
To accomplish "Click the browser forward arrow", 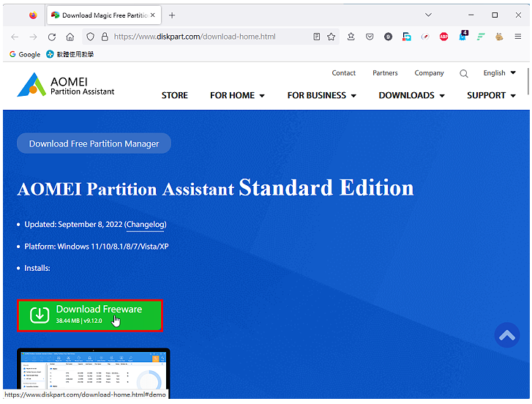I will [x=33, y=37].
